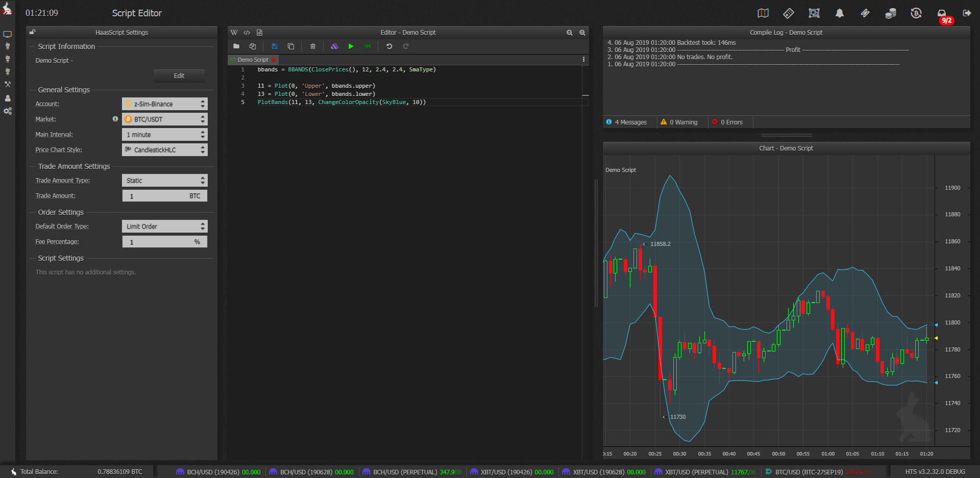The width and height of the screenshot is (980, 478).
Task: Click line 5 PlotBands code in editor
Action: [x=341, y=102]
